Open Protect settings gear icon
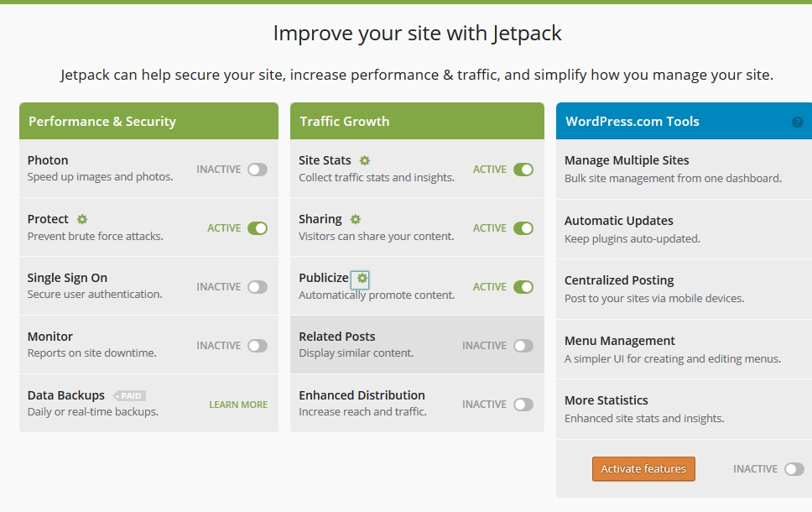This screenshot has width=812, height=512. click(x=82, y=219)
